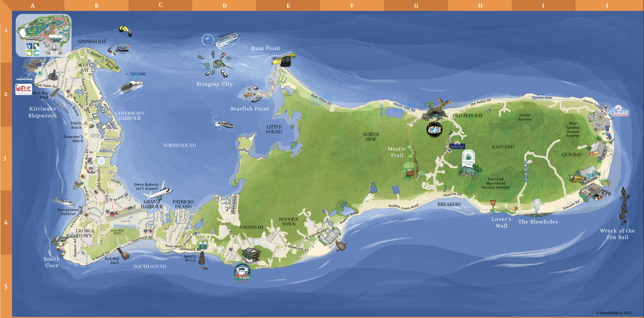Open the Cayman Crystal Caves round logo
Image resolution: width=644 pixels, height=318 pixels.
(x=434, y=130)
